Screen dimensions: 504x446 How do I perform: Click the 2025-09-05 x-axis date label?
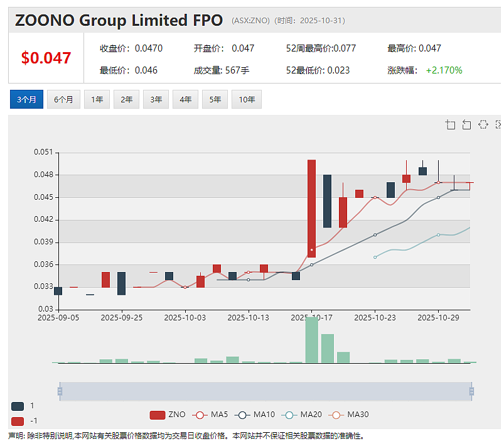pos(58,318)
